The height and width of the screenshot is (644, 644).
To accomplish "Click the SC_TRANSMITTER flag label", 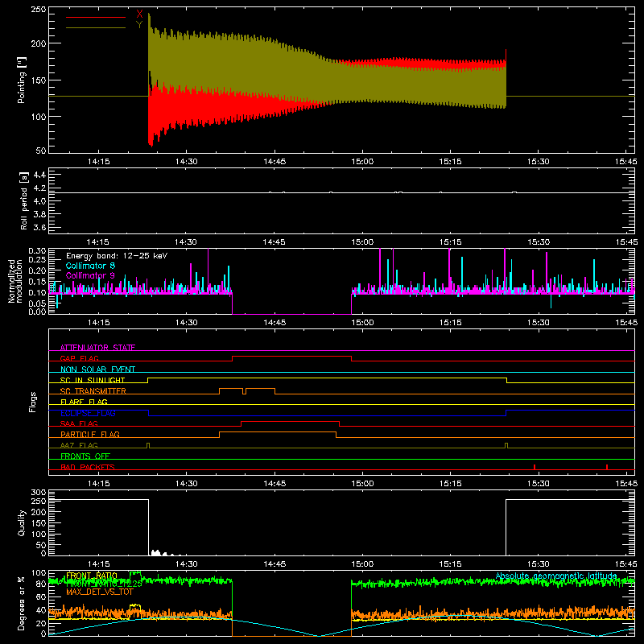I will tap(93, 391).
